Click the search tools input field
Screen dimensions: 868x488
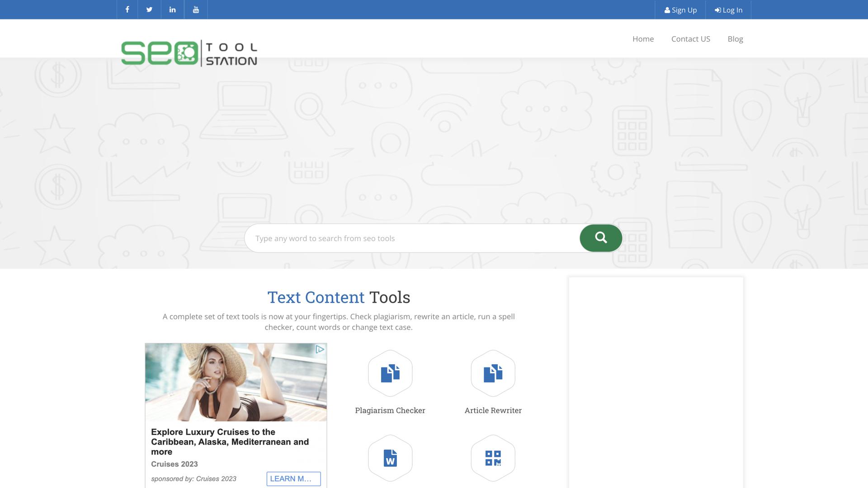coord(407,238)
